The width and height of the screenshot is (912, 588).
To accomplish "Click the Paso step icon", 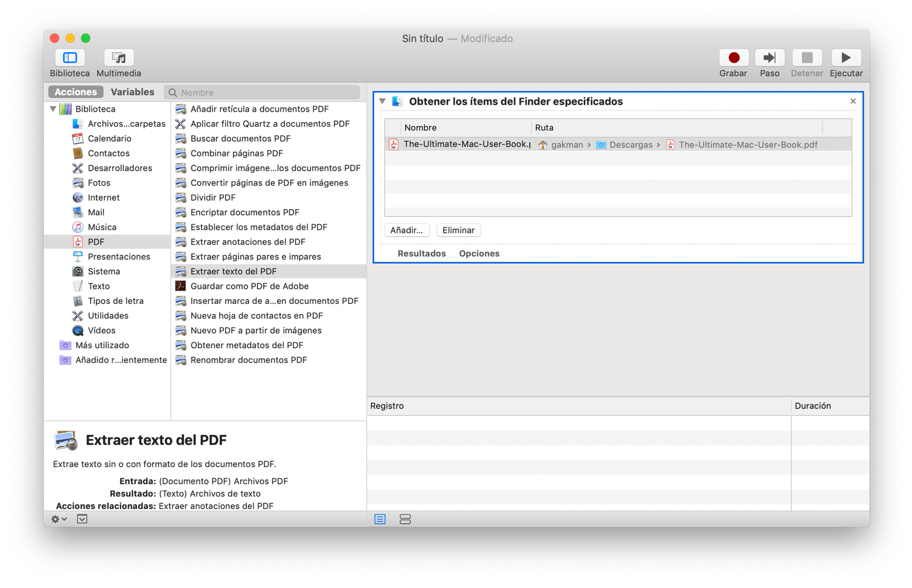I will [769, 58].
